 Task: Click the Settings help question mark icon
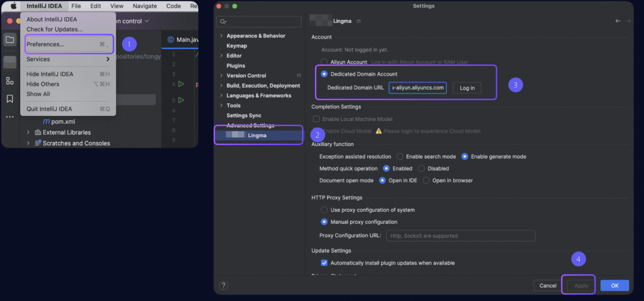[x=223, y=285]
